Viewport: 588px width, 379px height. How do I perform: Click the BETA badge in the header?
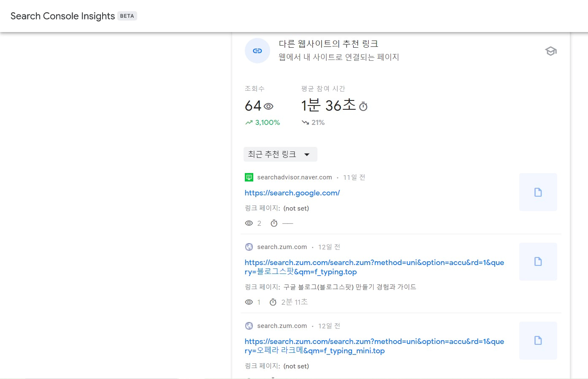tap(127, 16)
